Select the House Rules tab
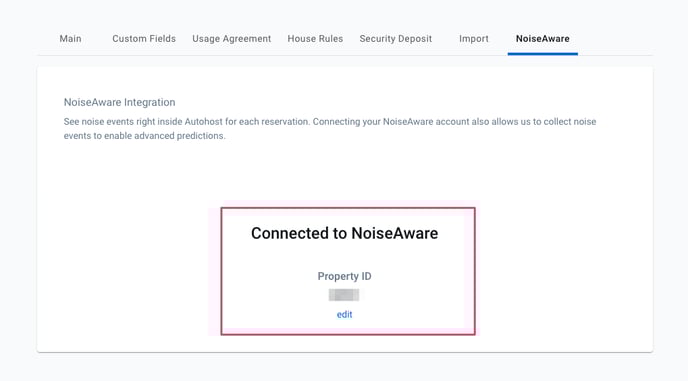The height and width of the screenshot is (381, 688). tap(315, 39)
